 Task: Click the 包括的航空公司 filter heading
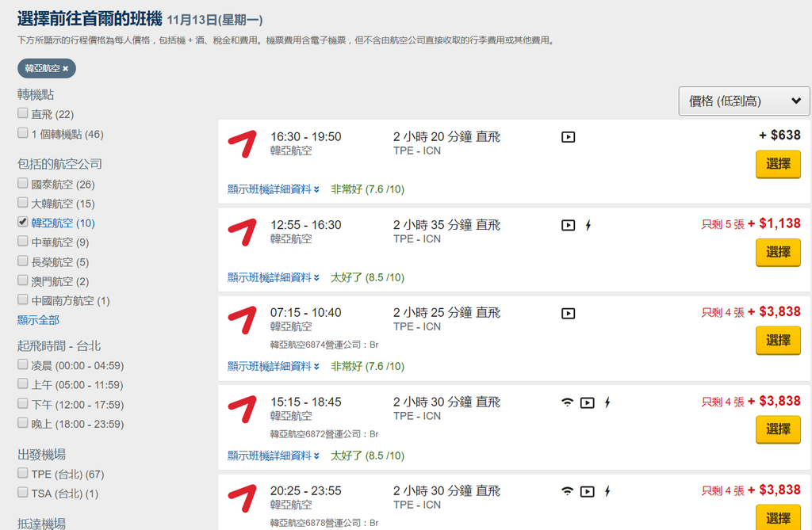pos(59,164)
